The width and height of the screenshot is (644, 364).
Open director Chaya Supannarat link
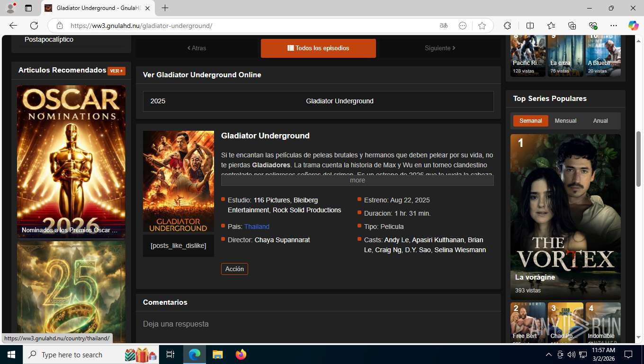click(x=282, y=240)
